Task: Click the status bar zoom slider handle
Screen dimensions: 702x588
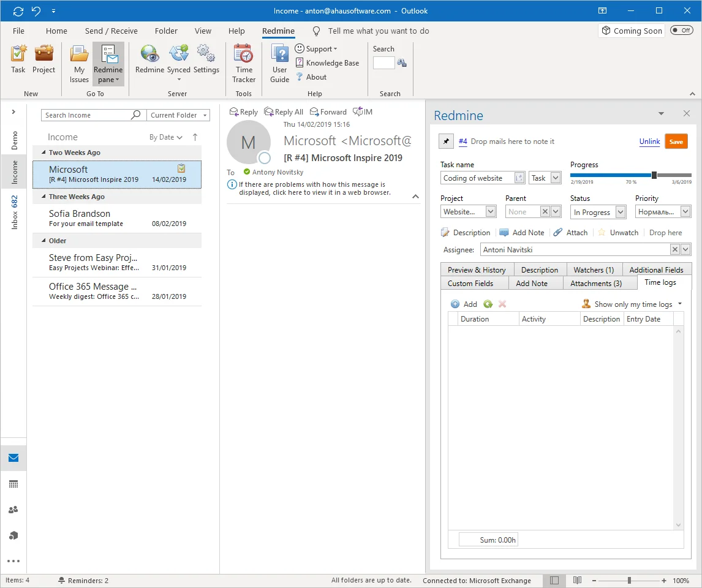Action: [630, 581]
